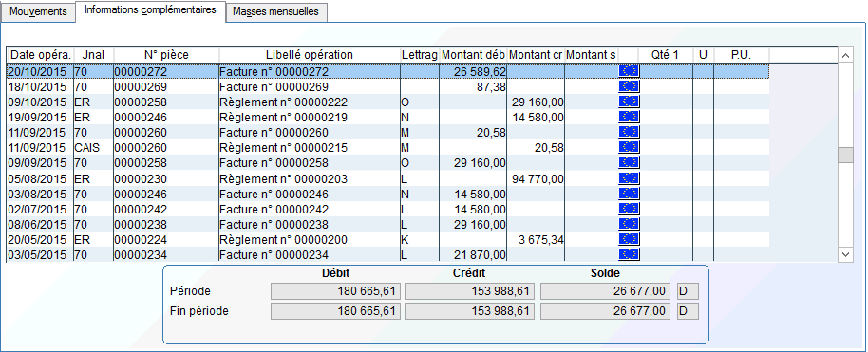Click the scroll up arrow of the list
Screen dimensions: 868x352
846,55
